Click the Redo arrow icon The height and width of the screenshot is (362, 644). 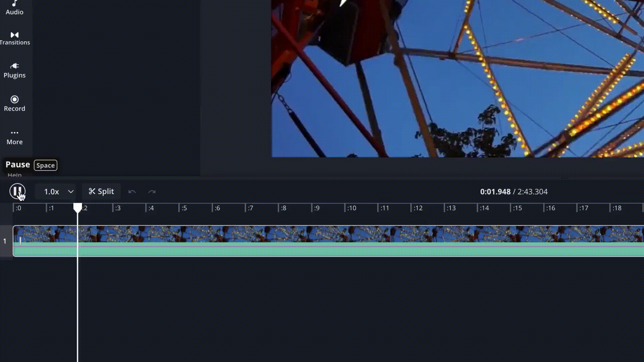[152, 192]
